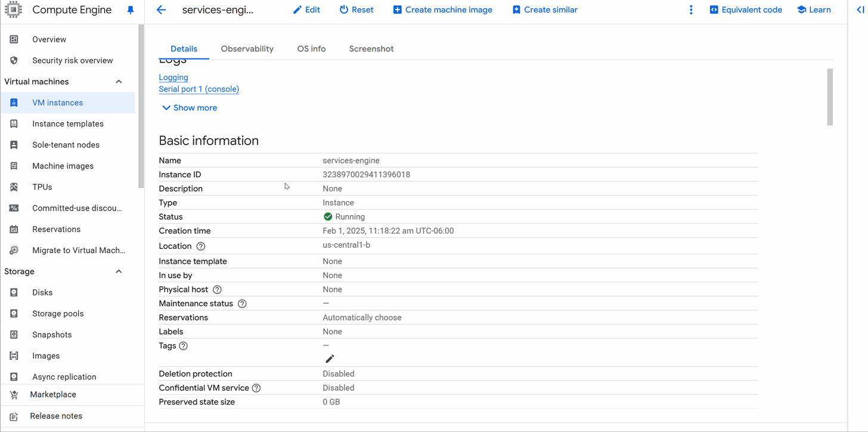Open Reservations in the sidebar

[57, 229]
